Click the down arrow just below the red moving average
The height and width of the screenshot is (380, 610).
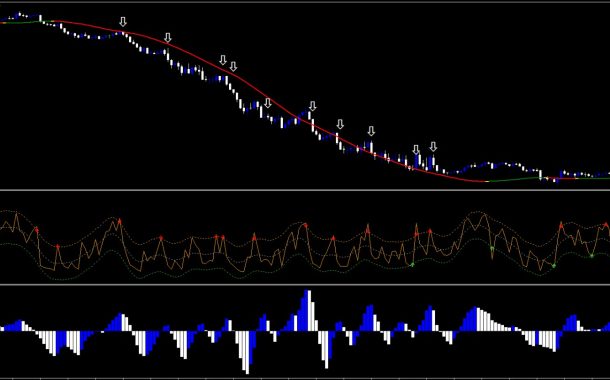268,103
